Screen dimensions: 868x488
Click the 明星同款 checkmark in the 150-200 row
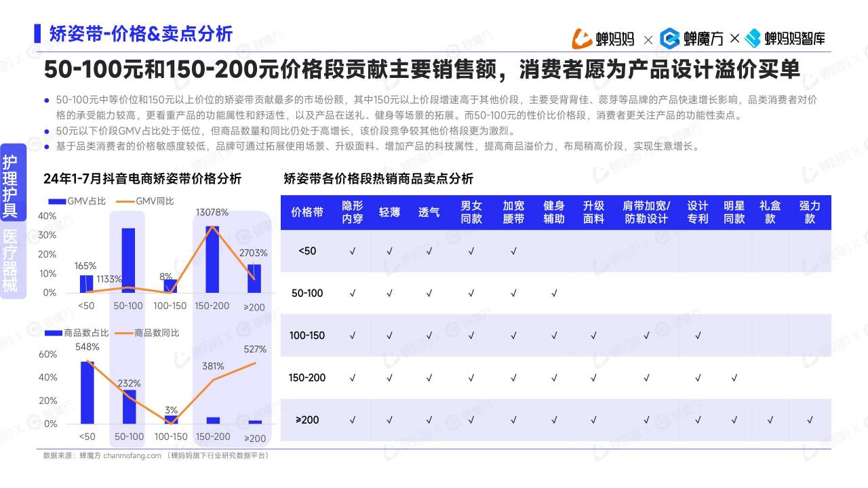[x=734, y=378]
